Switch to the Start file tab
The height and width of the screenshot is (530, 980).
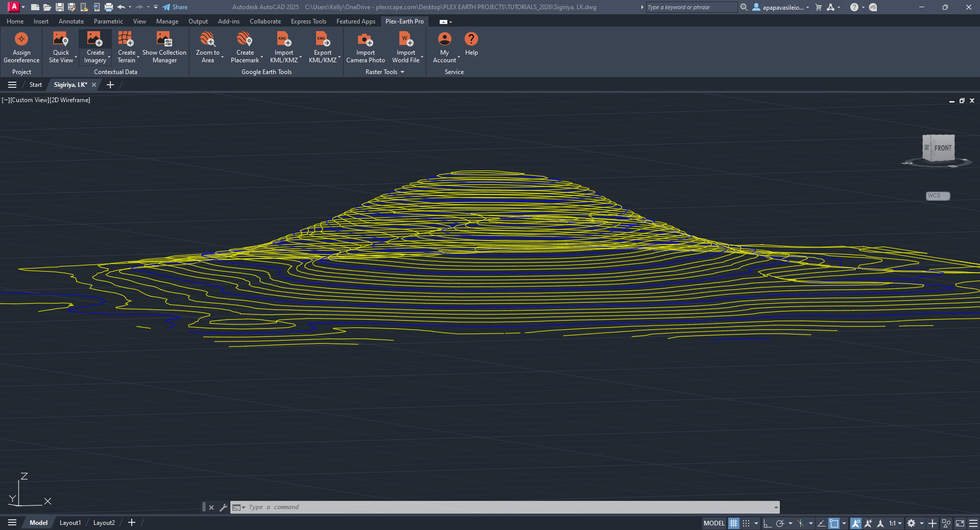click(x=36, y=85)
